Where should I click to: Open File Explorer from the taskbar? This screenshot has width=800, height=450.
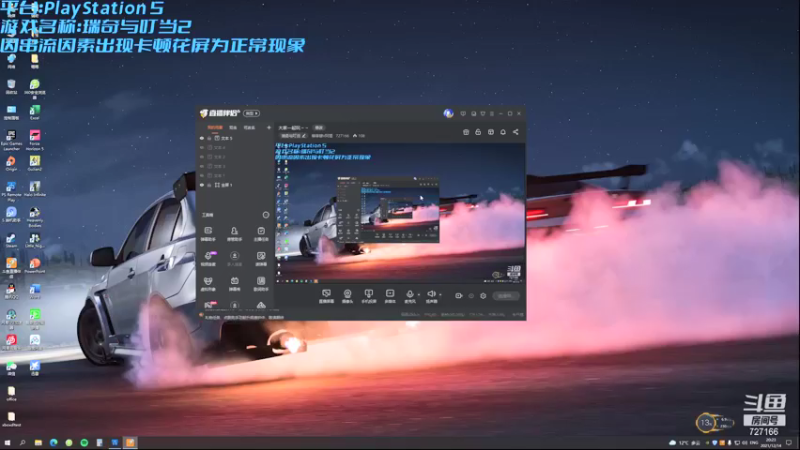coord(38,442)
